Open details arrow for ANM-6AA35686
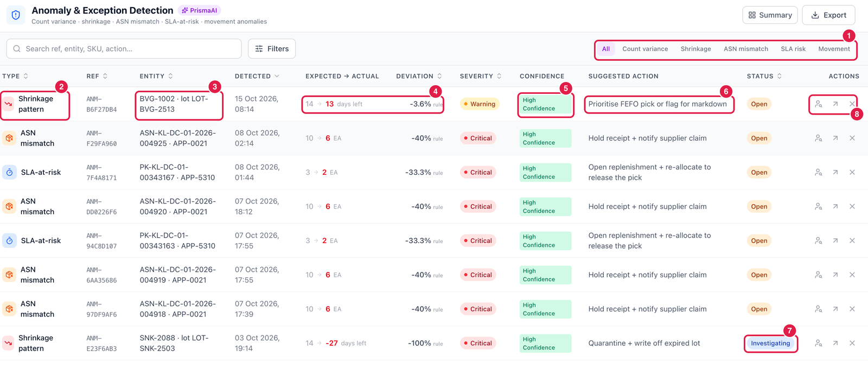This screenshot has height=368, width=868. (x=835, y=275)
